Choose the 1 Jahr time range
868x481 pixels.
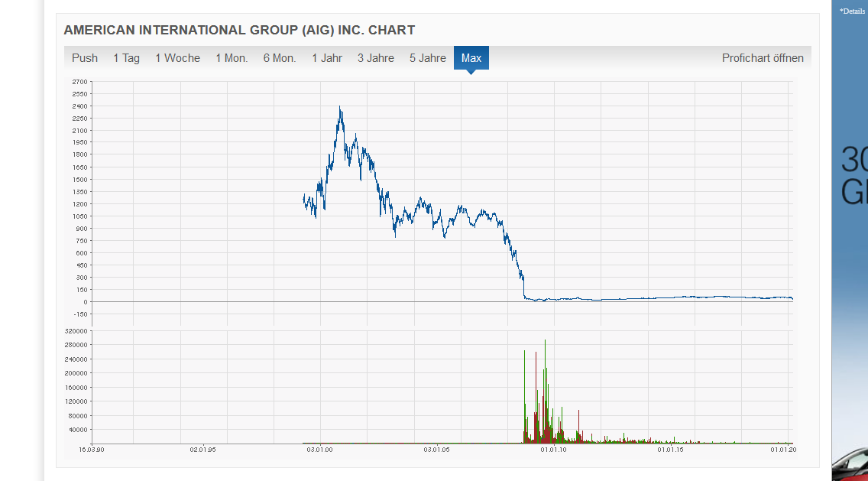[x=327, y=58]
